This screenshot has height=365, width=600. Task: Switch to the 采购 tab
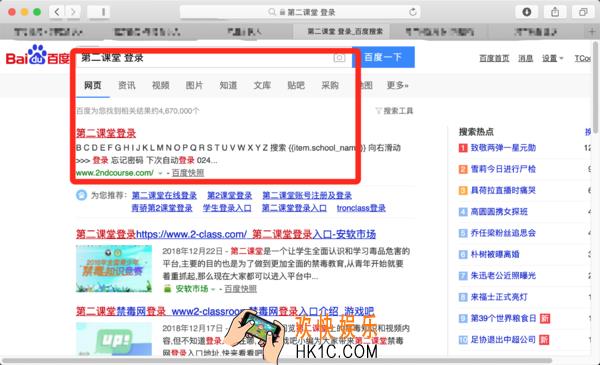tap(330, 85)
